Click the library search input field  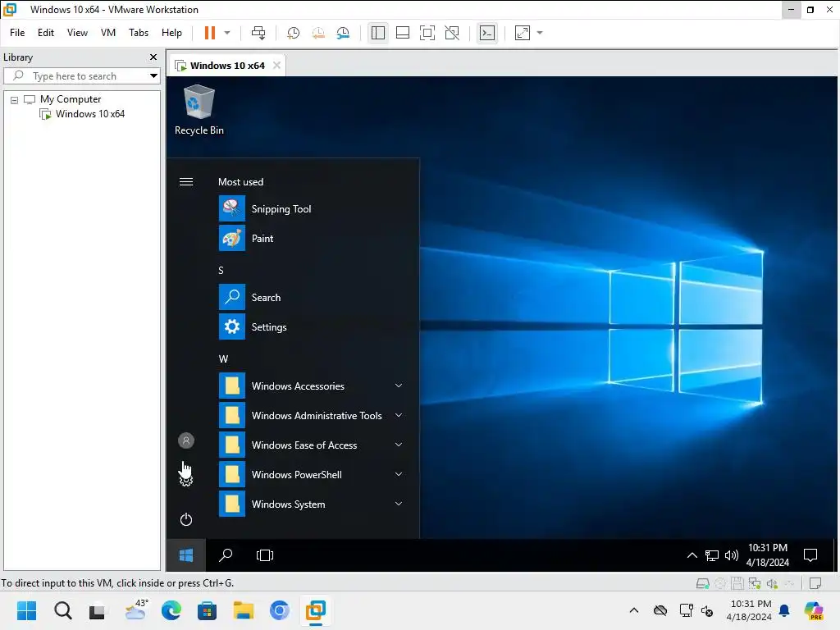pos(80,76)
